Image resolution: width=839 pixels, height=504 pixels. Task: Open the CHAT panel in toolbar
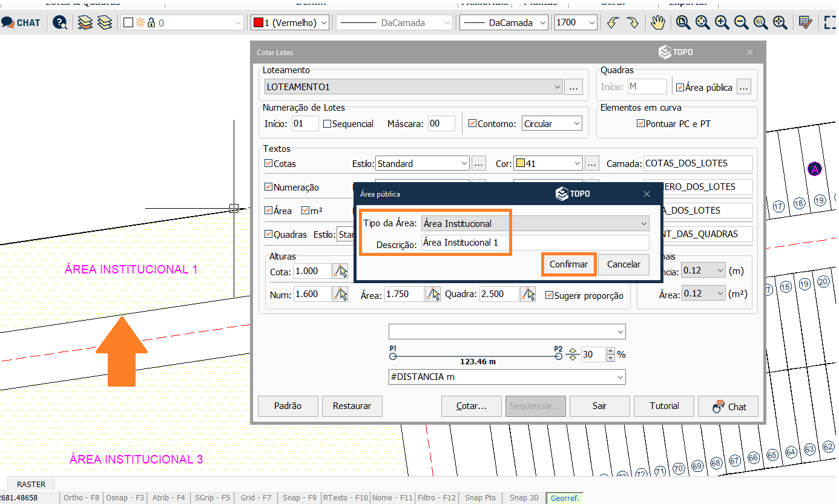click(21, 23)
